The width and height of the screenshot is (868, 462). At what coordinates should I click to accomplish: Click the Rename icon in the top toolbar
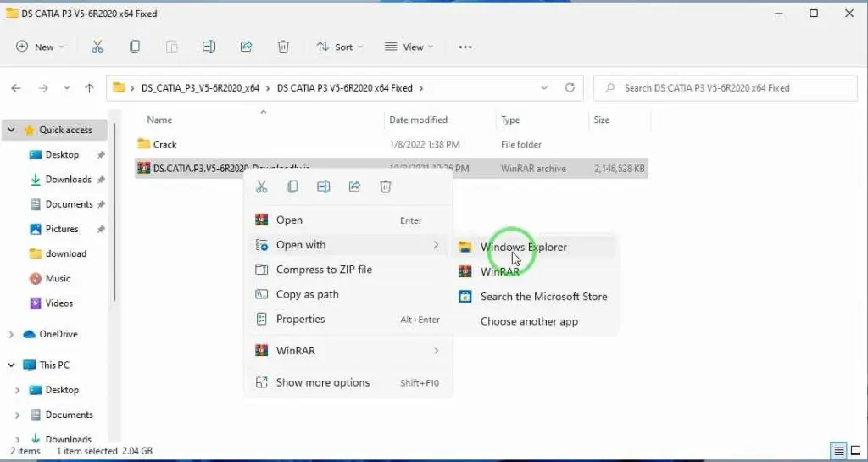point(209,47)
